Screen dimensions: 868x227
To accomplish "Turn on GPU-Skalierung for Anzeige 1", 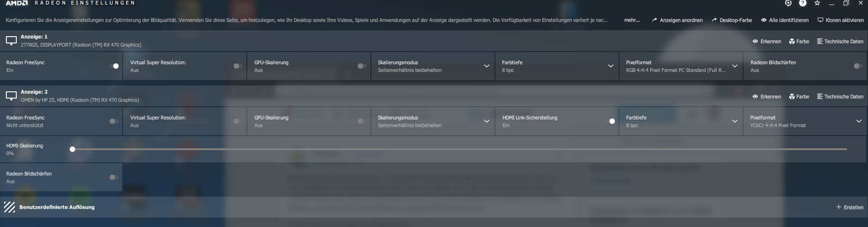I will (362, 66).
